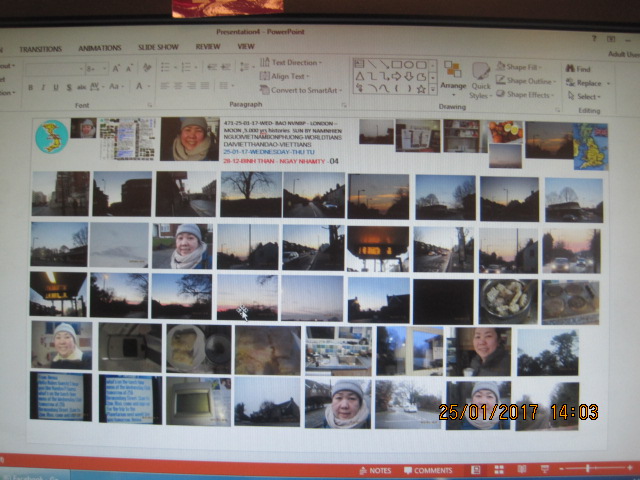Screen dimensions: 640x480
Task: Select Text Box shape in gallery
Action: (359, 63)
